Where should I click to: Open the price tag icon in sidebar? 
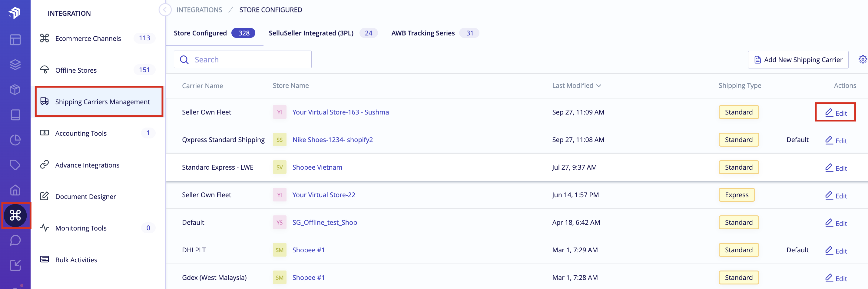point(15,165)
